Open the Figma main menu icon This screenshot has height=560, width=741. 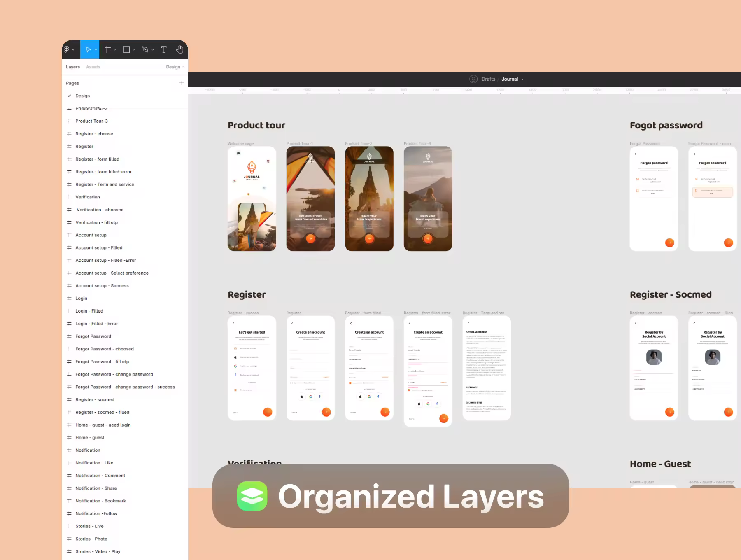click(67, 49)
